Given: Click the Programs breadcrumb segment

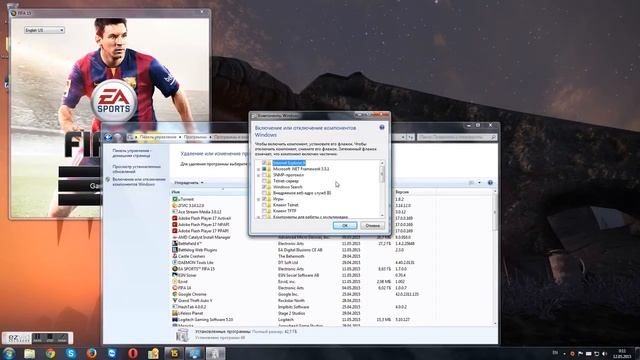Looking at the screenshot, I should click(x=195, y=137).
